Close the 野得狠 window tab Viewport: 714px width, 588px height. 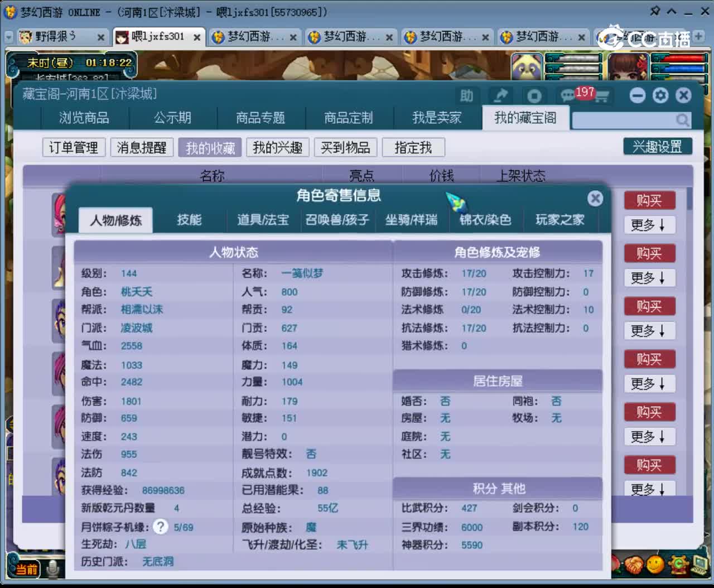(x=101, y=37)
